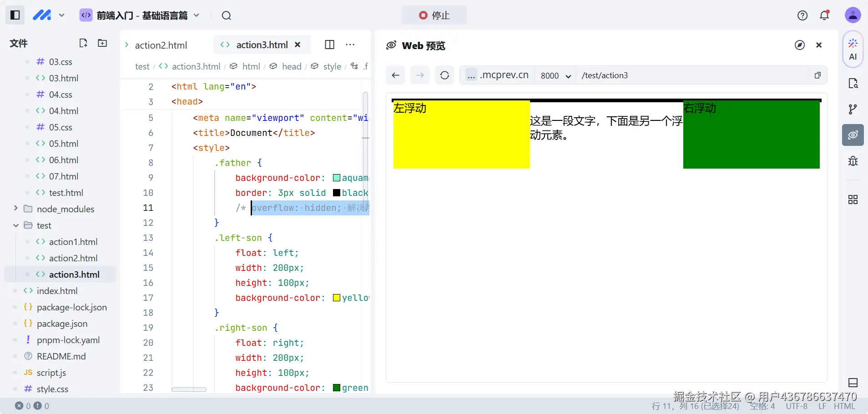Screen dimensions: 868x414
Task: Open the AI assistant panel
Action: pyautogui.click(x=853, y=50)
